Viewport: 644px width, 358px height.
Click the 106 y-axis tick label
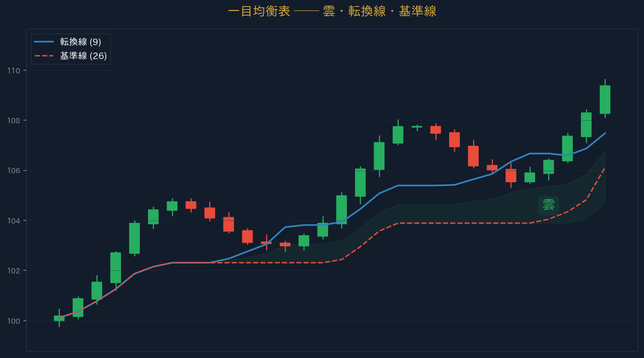(14, 171)
